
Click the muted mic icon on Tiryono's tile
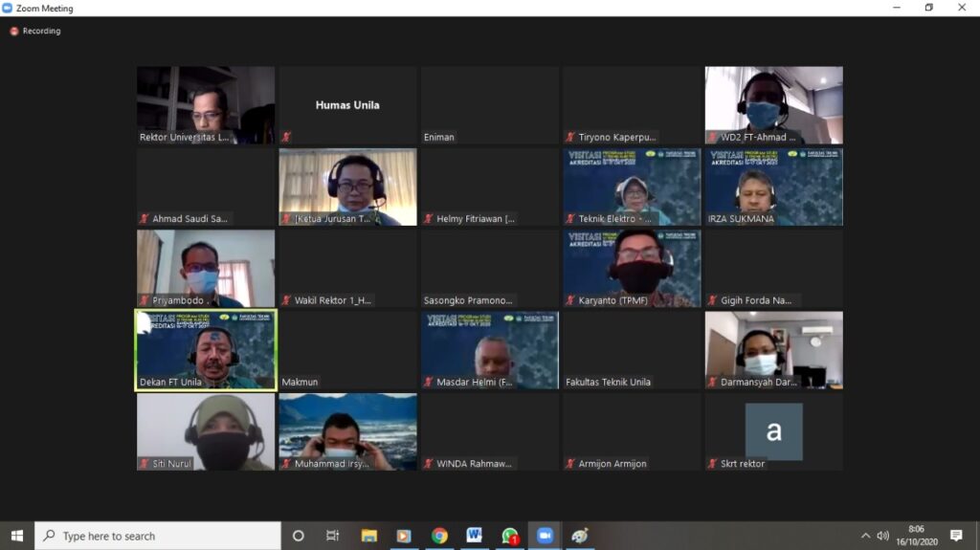pos(570,138)
